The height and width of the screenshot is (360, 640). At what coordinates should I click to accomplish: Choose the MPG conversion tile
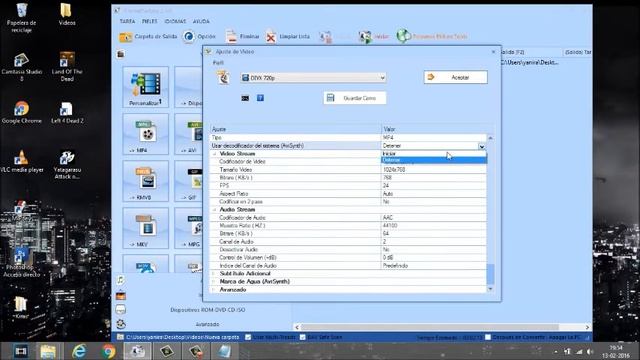point(189,228)
